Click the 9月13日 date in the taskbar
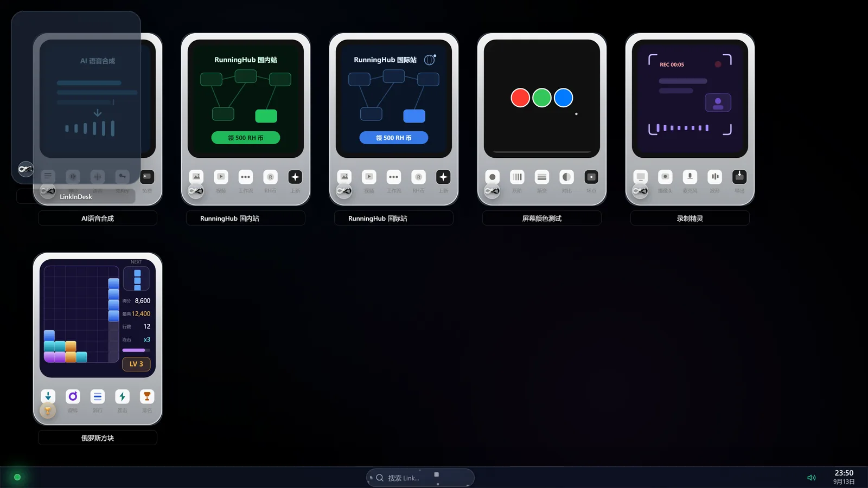The width and height of the screenshot is (868, 488). click(x=844, y=481)
